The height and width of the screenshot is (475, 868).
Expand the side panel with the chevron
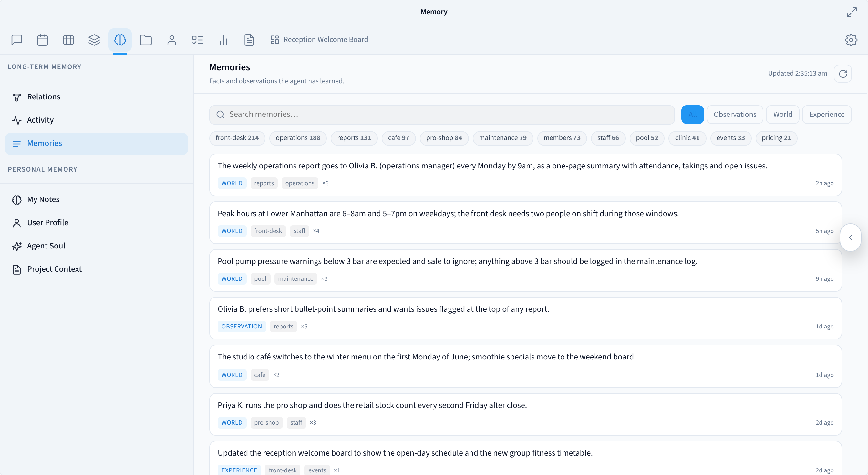tap(851, 238)
